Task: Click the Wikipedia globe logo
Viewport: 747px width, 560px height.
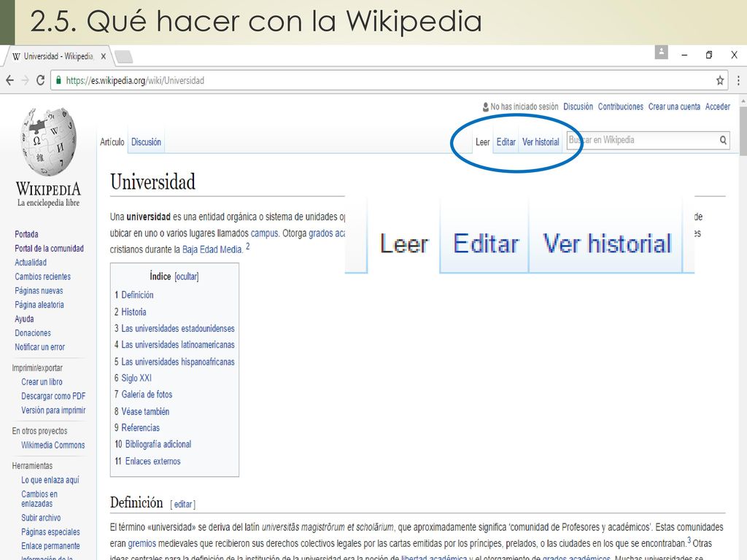Action: (48, 141)
